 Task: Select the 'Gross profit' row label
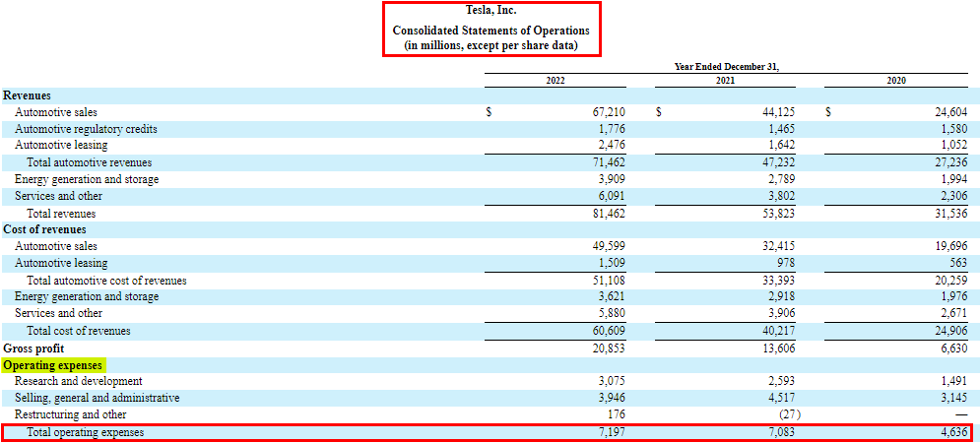[33, 348]
